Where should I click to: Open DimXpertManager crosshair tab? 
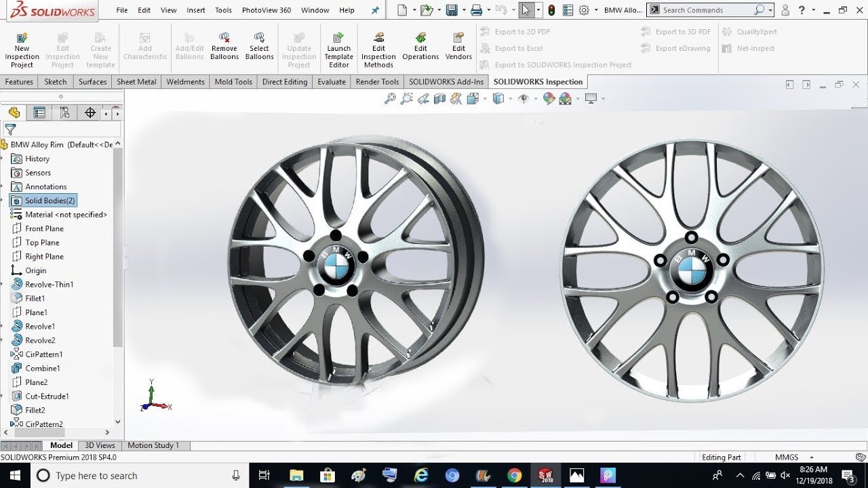click(90, 113)
